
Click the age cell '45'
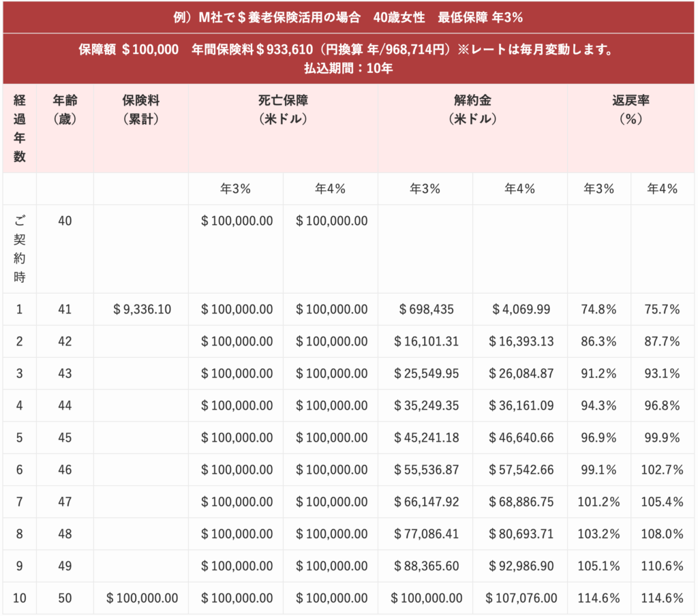[65, 437]
